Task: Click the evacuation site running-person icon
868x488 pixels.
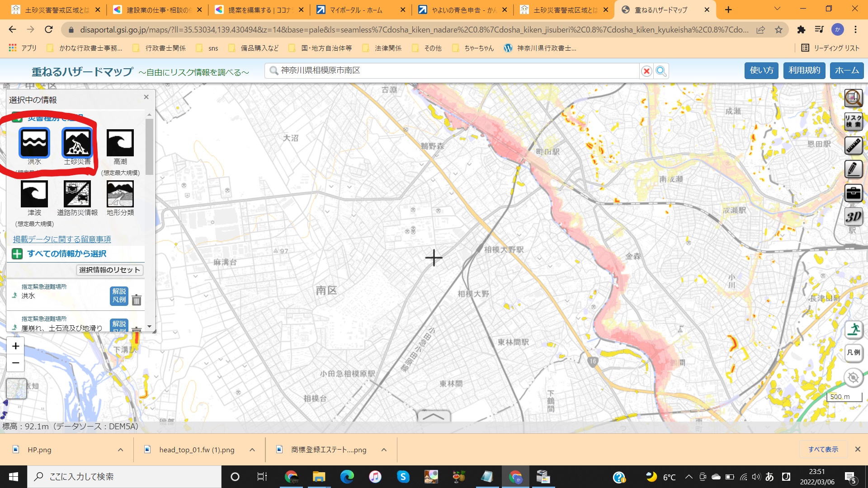Action: pyautogui.click(x=853, y=329)
